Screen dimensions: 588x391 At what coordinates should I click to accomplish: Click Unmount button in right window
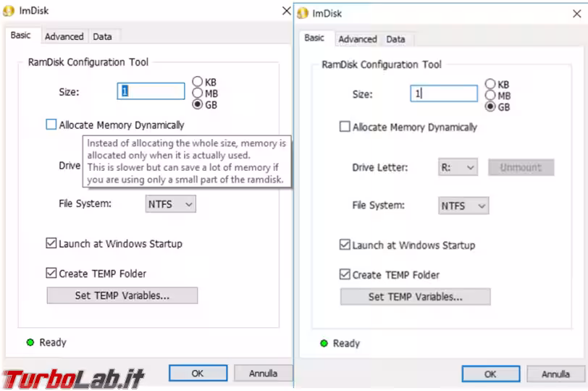click(521, 167)
